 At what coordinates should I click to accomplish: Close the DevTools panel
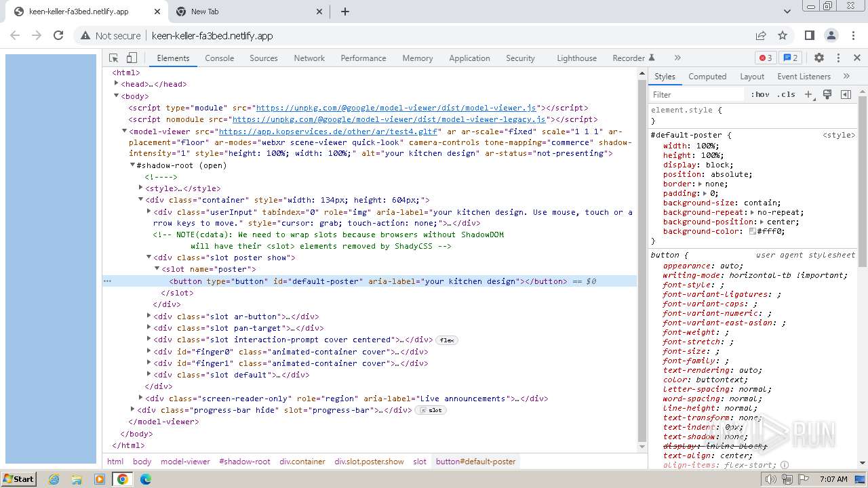pyautogui.click(x=856, y=58)
